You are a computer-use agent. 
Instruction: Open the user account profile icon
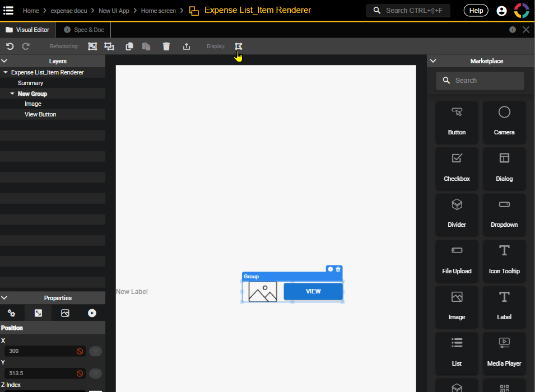pyautogui.click(x=501, y=11)
